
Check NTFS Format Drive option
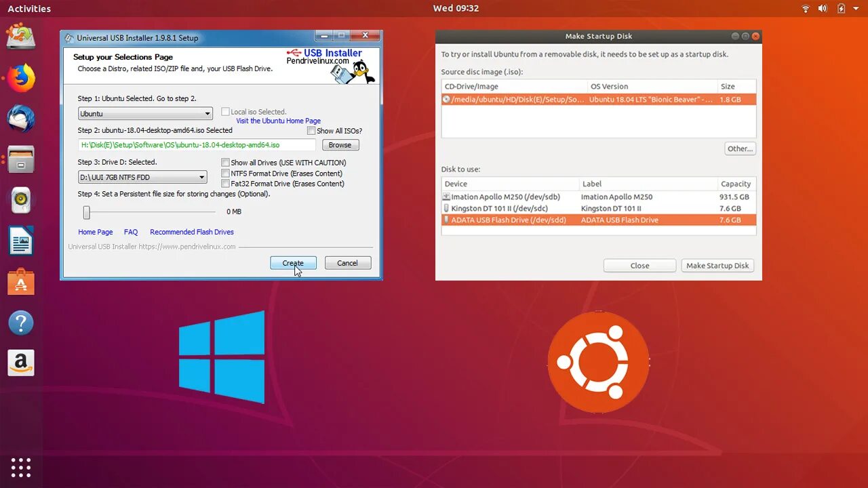[x=225, y=174]
